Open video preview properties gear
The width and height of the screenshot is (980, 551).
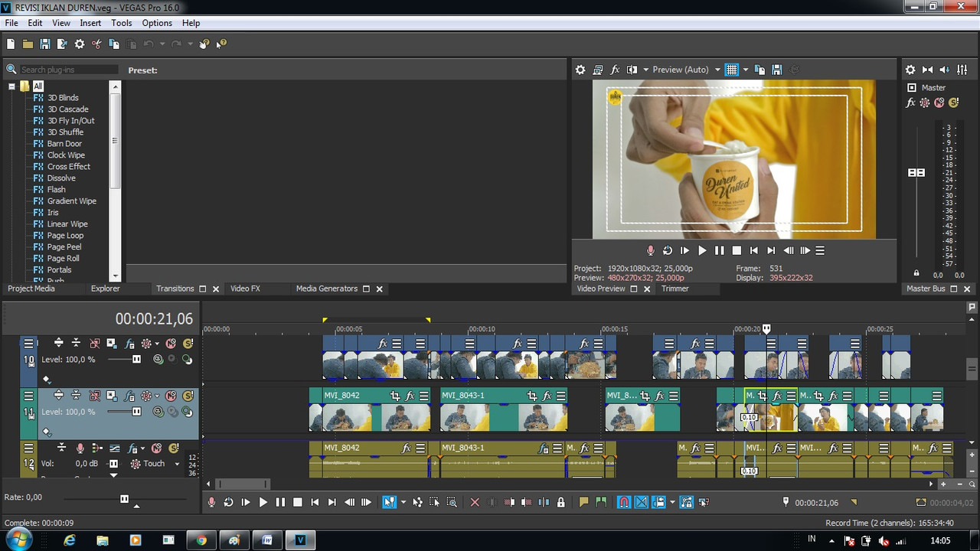pyautogui.click(x=580, y=70)
